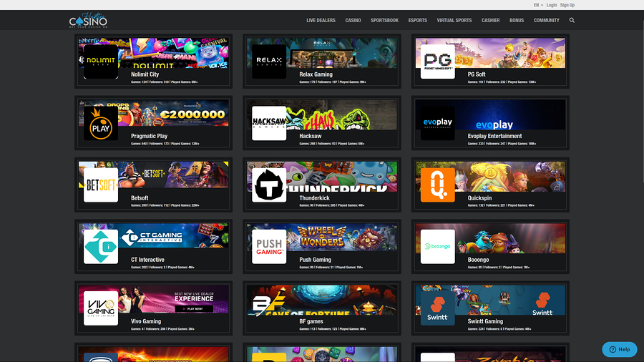Open the Swintt Gaming name link
The width and height of the screenshot is (644, 362).
(x=485, y=321)
